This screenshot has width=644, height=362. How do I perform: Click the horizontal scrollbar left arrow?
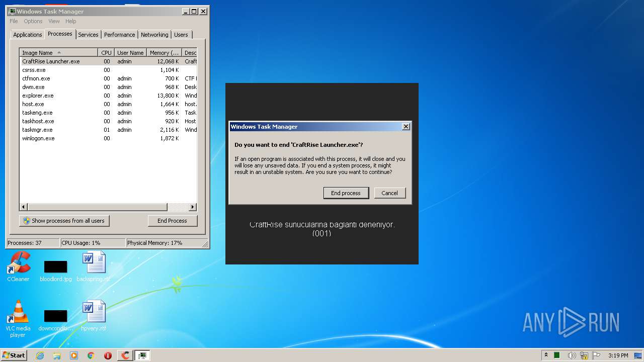[24, 207]
